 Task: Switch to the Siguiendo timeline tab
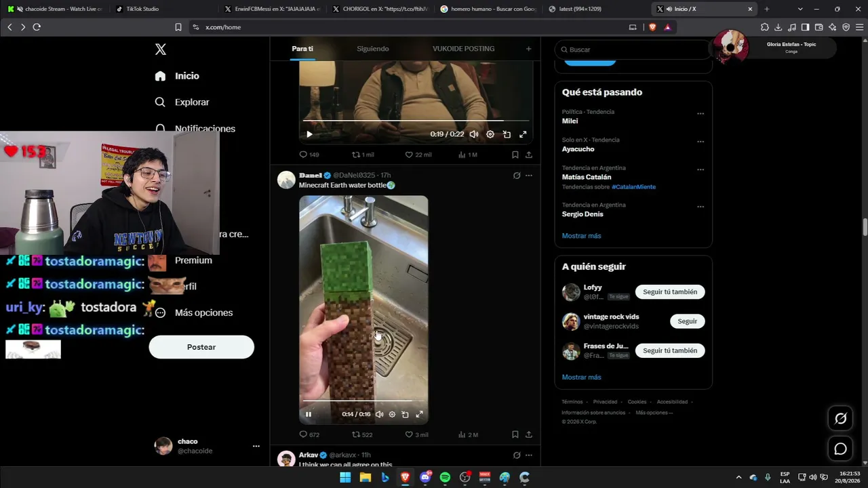click(373, 49)
